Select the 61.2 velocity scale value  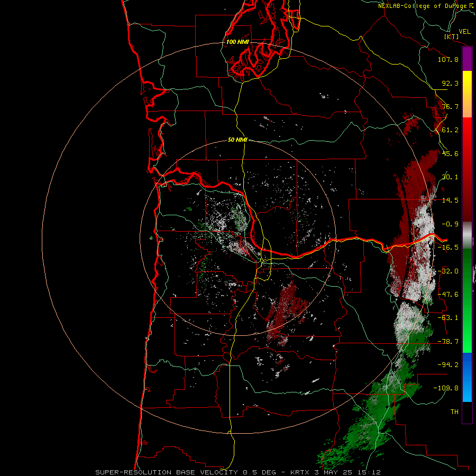click(450, 130)
